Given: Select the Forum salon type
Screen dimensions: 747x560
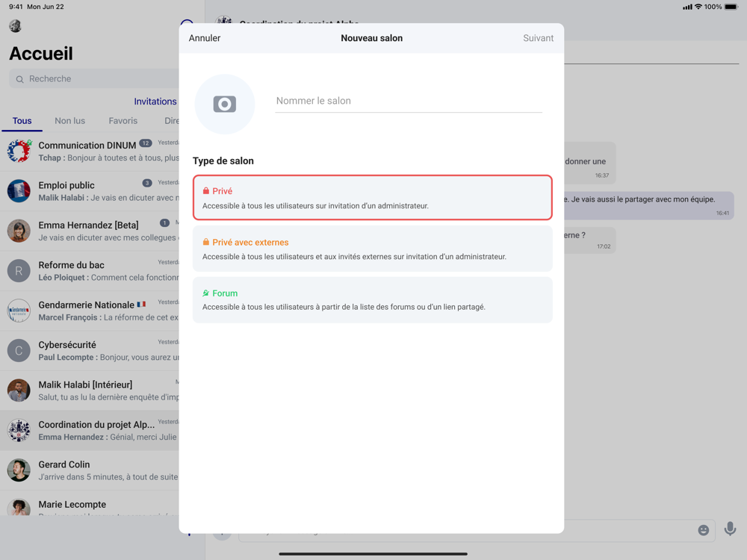Looking at the screenshot, I should pyautogui.click(x=373, y=300).
